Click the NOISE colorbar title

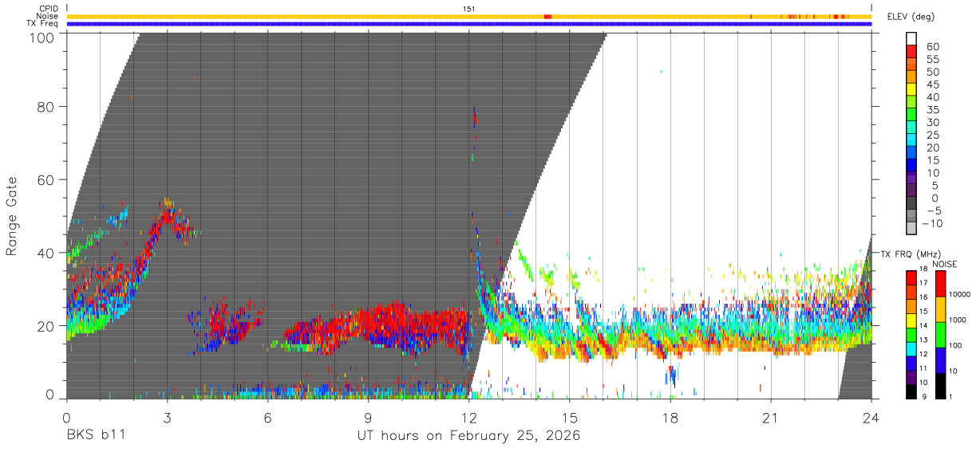coord(944,265)
